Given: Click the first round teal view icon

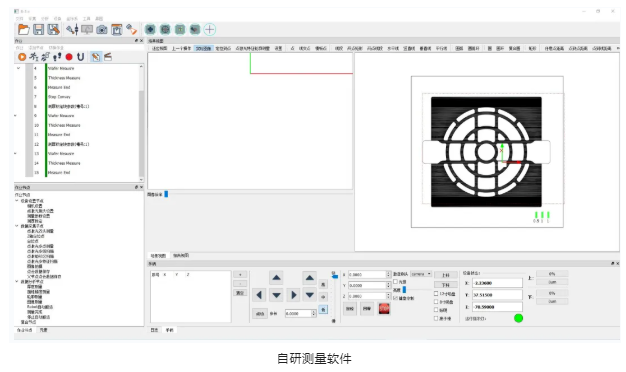Looking at the screenshot, I should [150, 29].
